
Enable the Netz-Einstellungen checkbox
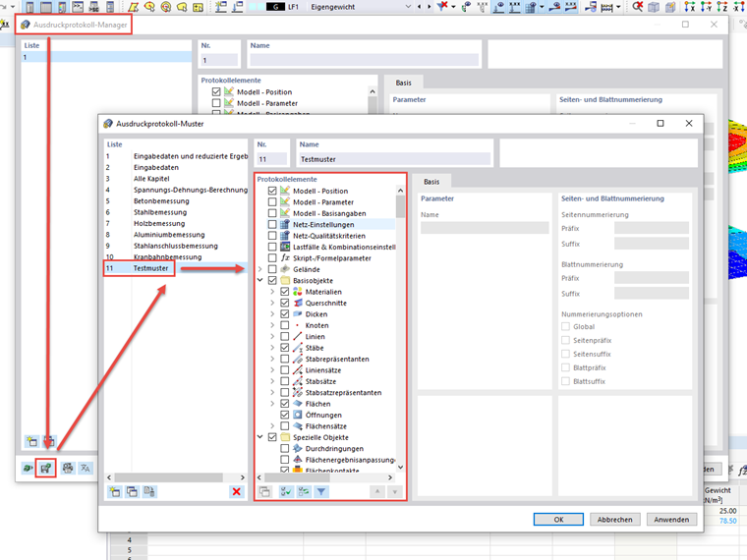pos(272,224)
